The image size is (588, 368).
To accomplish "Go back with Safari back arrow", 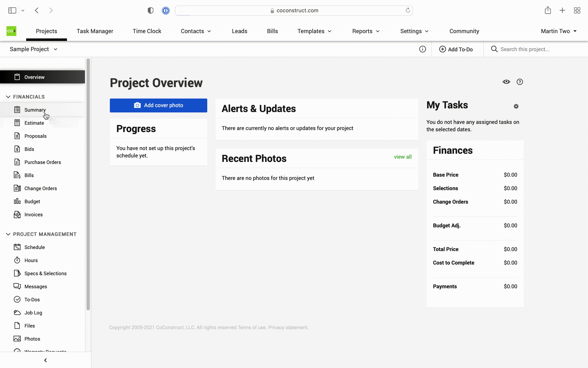I will click(37, 10).
